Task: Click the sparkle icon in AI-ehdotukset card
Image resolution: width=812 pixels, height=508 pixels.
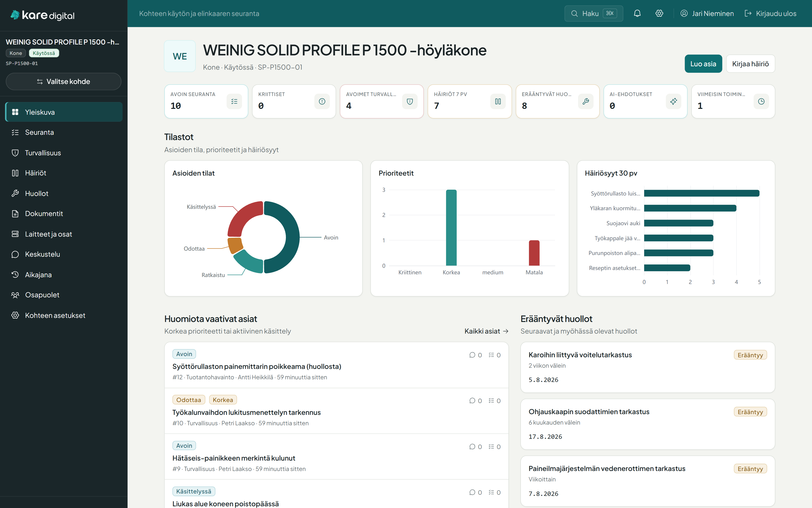Action: tap(674, 101)
